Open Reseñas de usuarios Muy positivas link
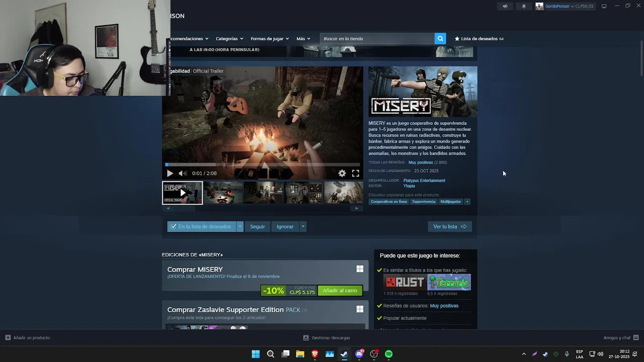Image resolution: width=644 pixels, height=362 pixels. tap(444, 306)
